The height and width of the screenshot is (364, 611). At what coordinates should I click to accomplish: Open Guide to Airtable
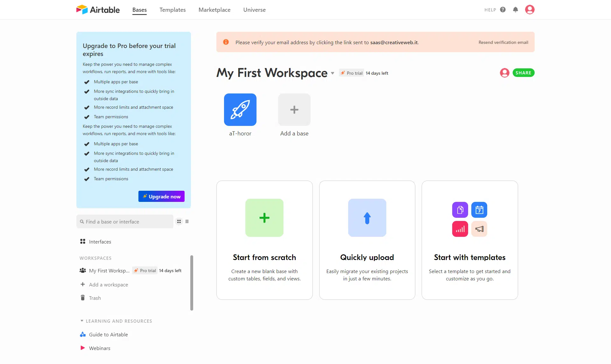pos(109,334)
